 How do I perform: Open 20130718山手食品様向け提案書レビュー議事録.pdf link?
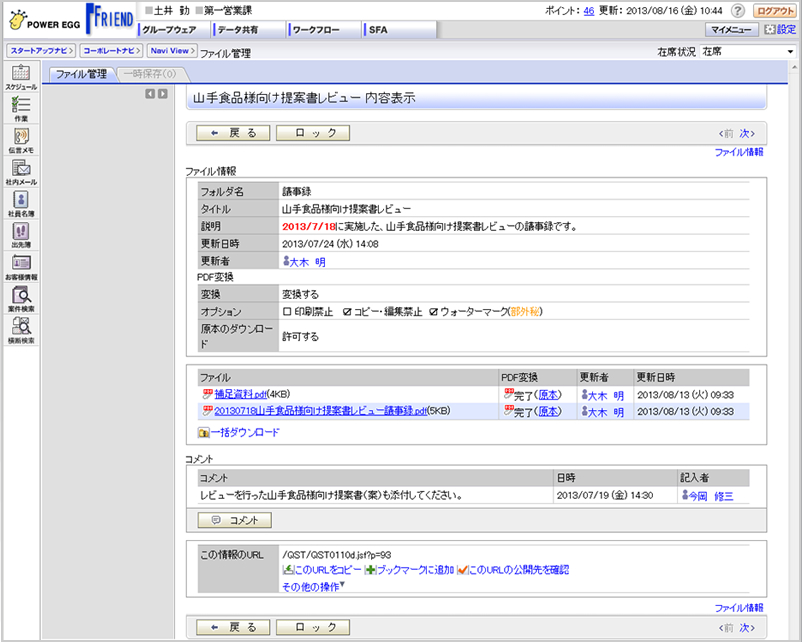[x=321, y=411]
